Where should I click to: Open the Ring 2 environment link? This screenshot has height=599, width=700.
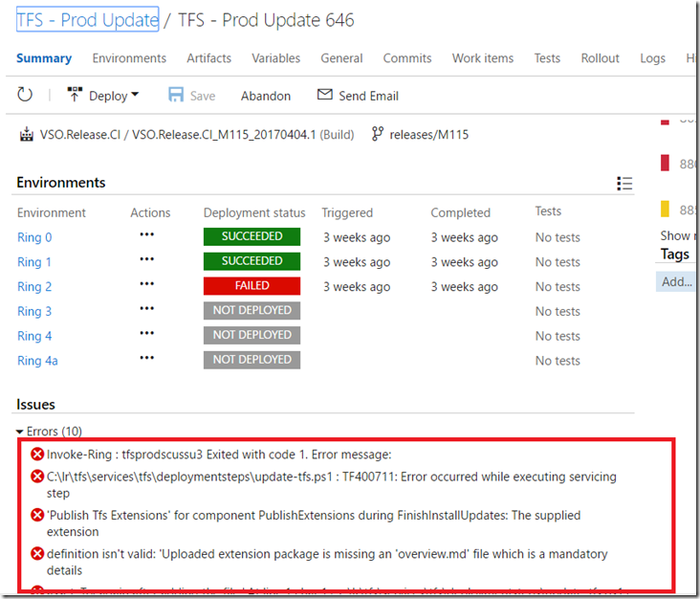pos(34,286)
